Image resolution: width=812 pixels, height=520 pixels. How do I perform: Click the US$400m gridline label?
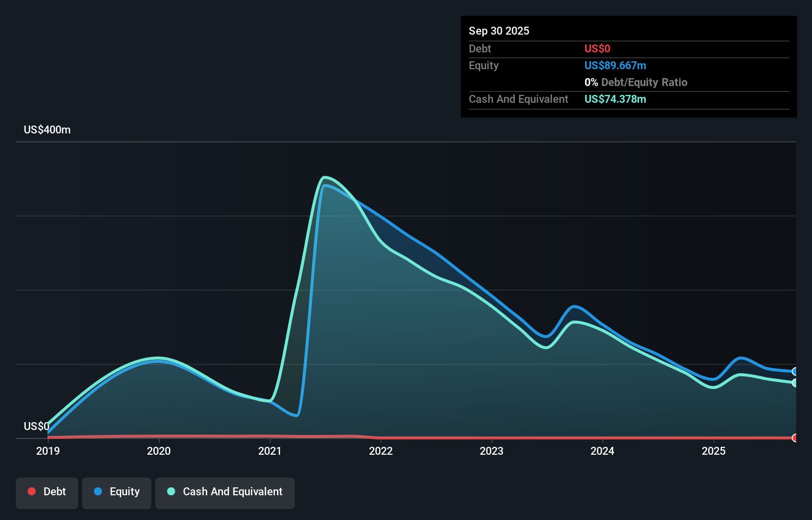coord(47,130)
